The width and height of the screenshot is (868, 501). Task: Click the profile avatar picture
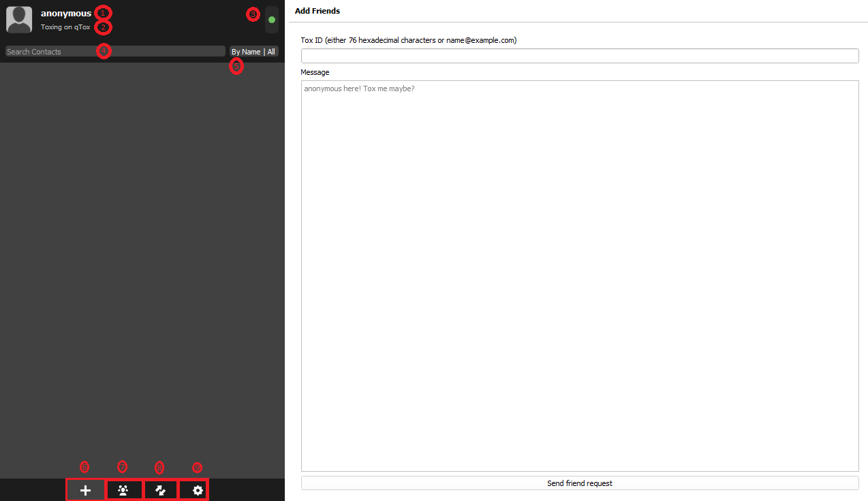tap(19, 20)
